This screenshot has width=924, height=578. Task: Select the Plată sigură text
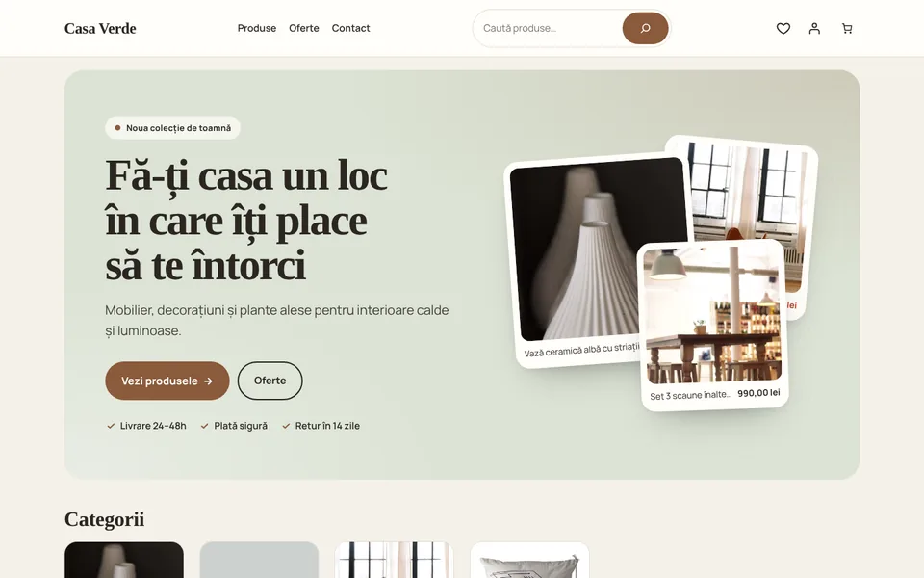coord(241,426)
